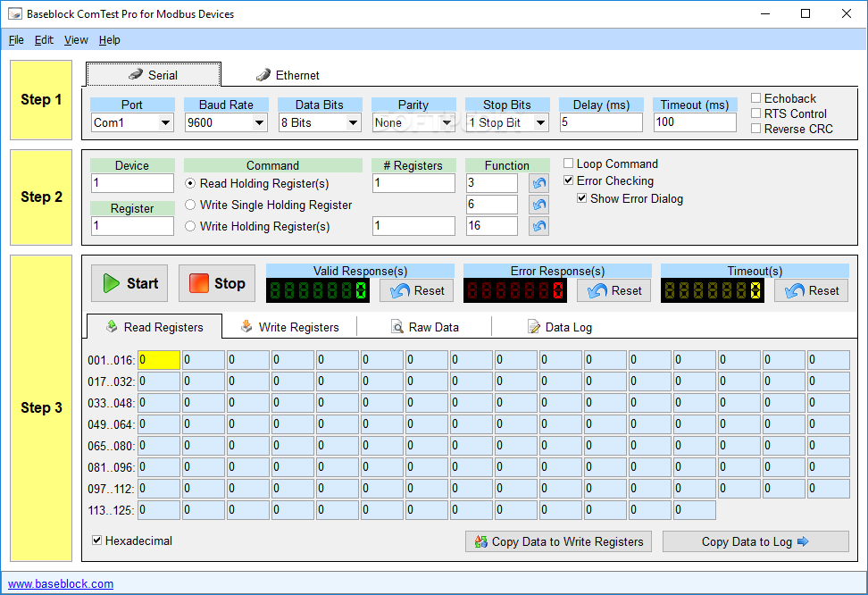Image resolution: width=868 pixels, height=595 pixels.
Task: Click the Copy Data to Write Registers icon
Action: (x=481, y=541)
